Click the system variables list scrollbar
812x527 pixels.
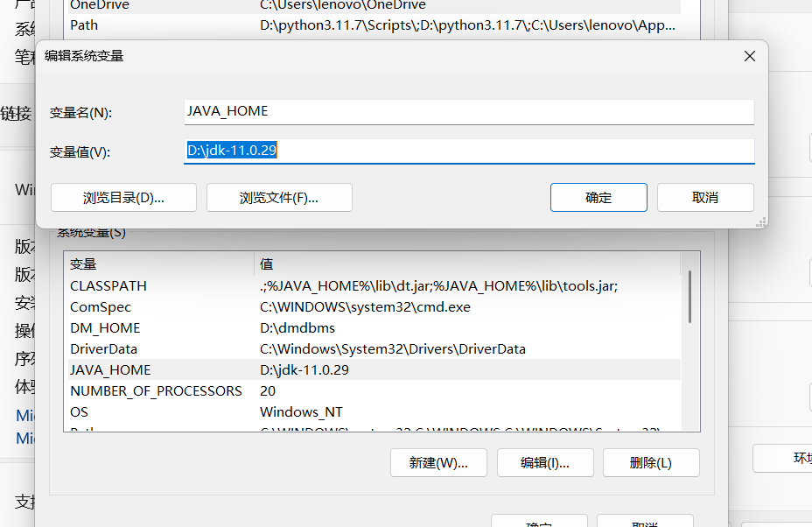pyautogui.click(x=689, y=297)
